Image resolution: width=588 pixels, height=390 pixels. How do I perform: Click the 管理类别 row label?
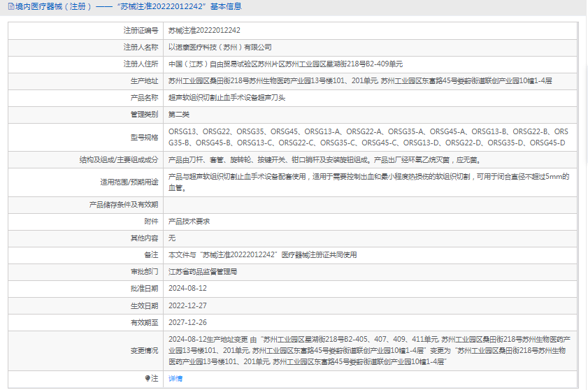[x=144, y=115]
